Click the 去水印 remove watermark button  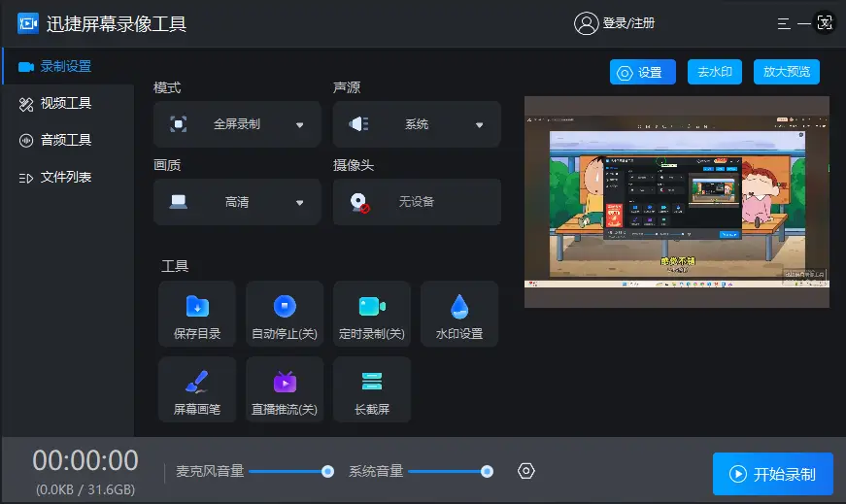pos(716,72)
